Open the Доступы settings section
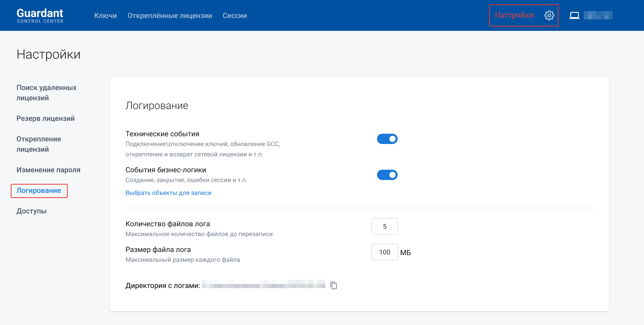644x325 pixels. click(32, 211)
